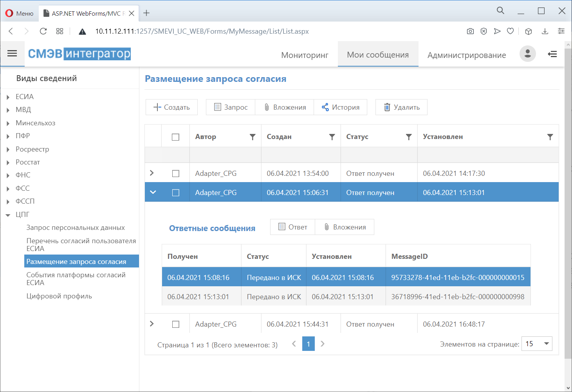Expand the ФНС tree node

(x=8, y=175)
